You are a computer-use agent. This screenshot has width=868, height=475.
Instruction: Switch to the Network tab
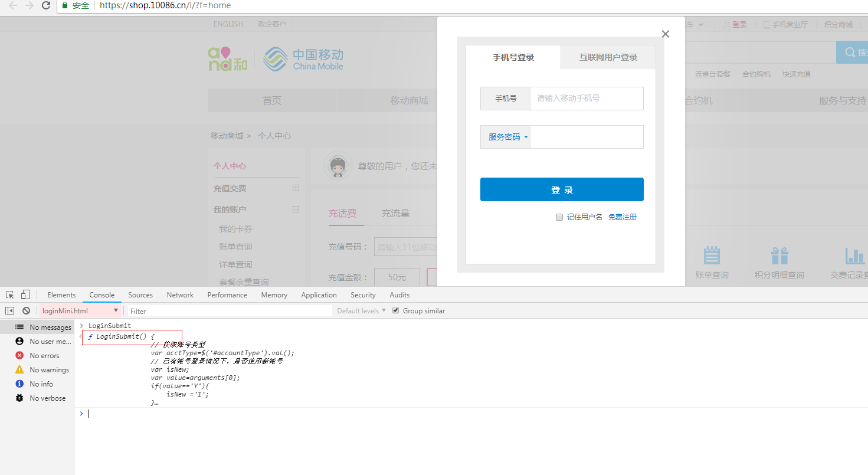tap(180, 295)
